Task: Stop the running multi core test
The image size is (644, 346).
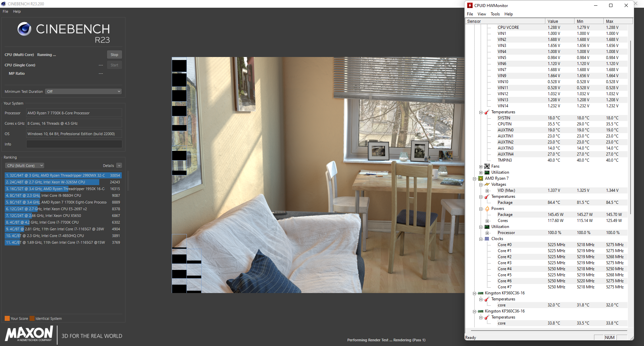Action: [114, 55]
